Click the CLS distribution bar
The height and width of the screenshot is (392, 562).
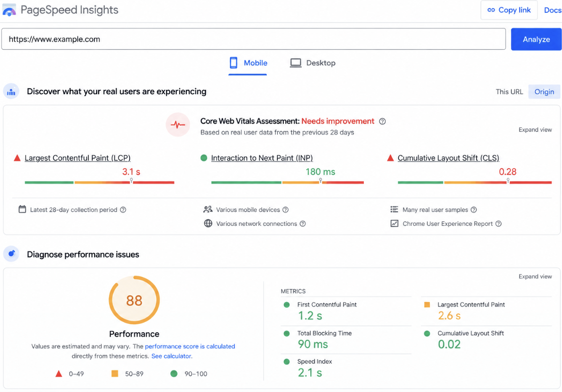point(474,182)
